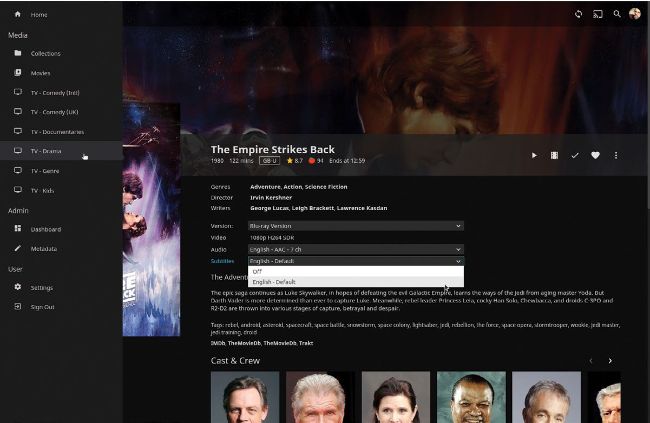Image resolution: width=650 pixels, height=423 pixels.
Task: Open director Irvin Kershner link
Action: pyautogui.click(x=271, y=198)
